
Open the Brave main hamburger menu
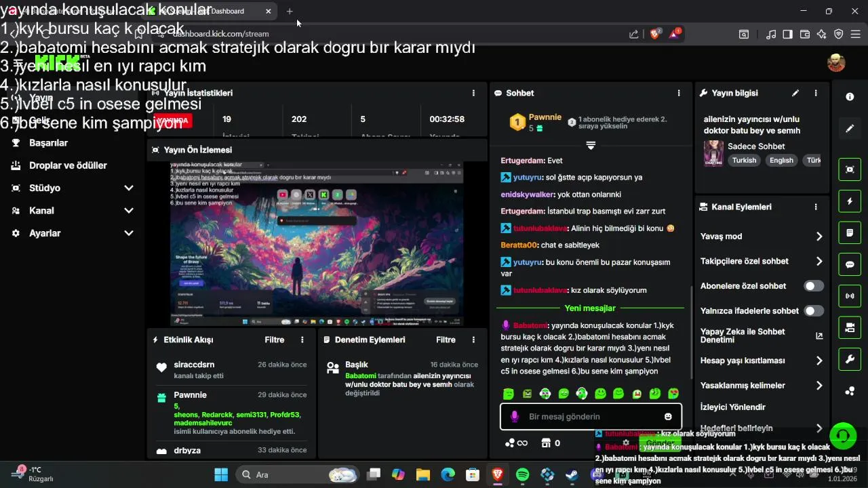[x=856, y=34]
